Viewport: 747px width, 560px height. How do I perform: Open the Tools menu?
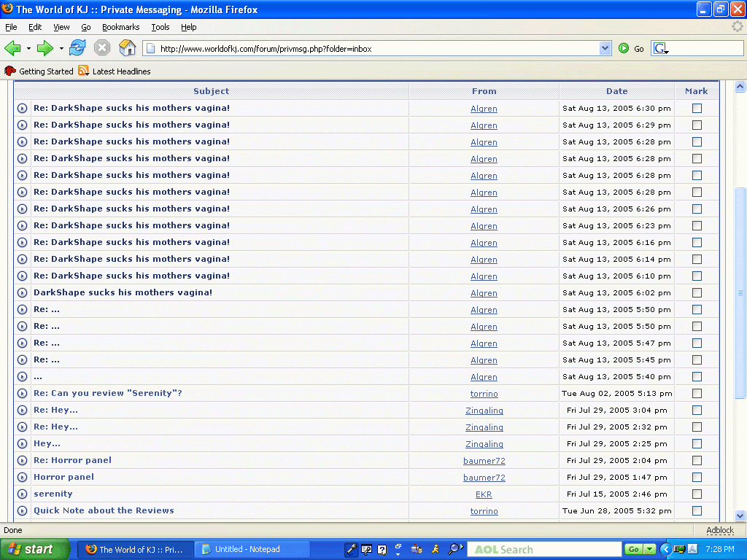160,27
